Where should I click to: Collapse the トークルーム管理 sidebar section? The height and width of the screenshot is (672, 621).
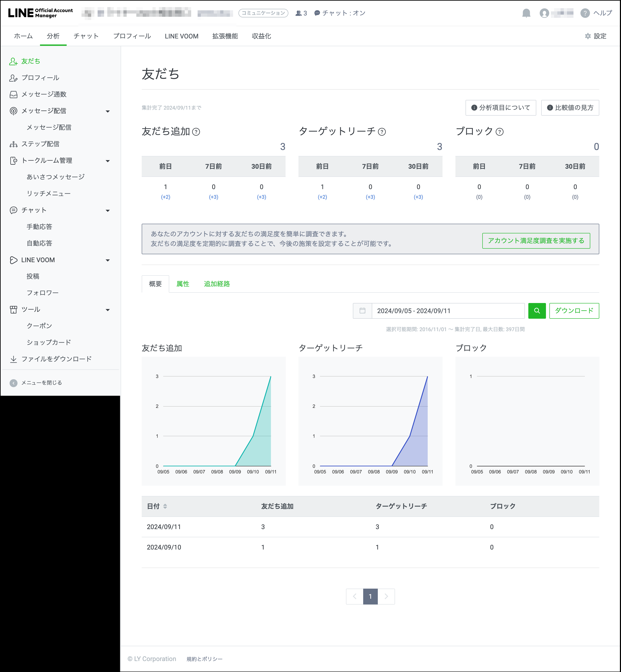pos(108,161)
